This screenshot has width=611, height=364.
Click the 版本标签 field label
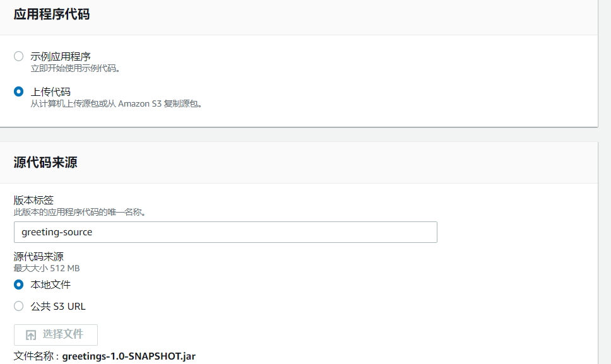point(33,200)
